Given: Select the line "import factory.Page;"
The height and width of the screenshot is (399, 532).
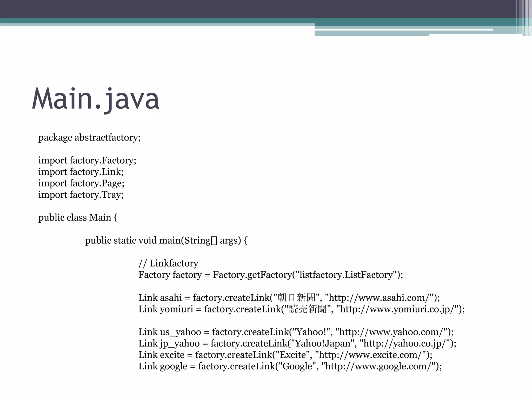Looking at the screenshot, I should pyautogui.click(x=81, y=183).
